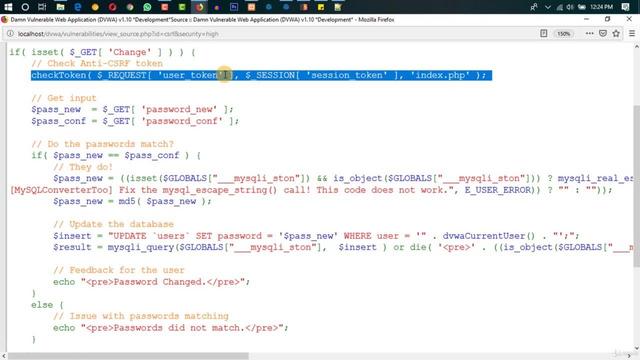Open network status tray icon
640x360 pixels.
click(x=560, y=7)
